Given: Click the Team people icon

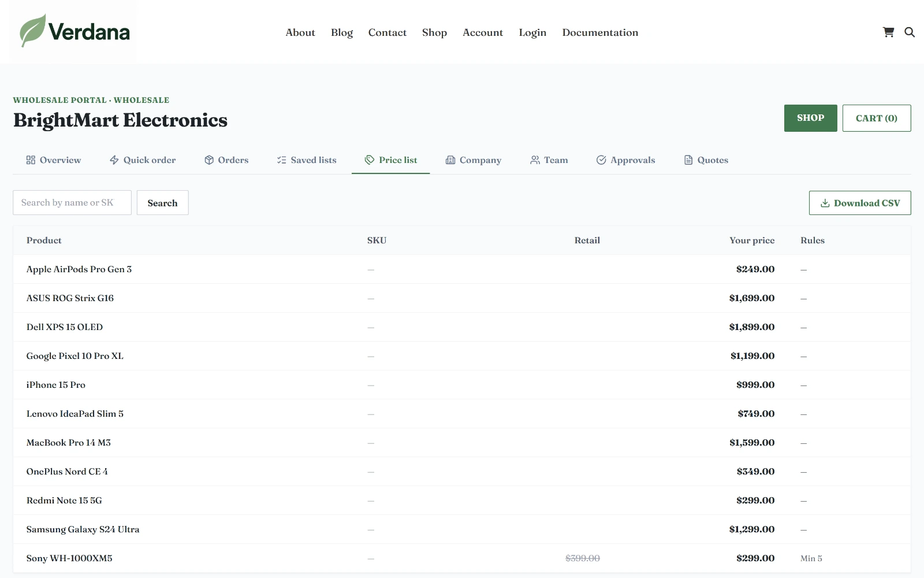Looking at the screenshot, I should pos(535,160).
